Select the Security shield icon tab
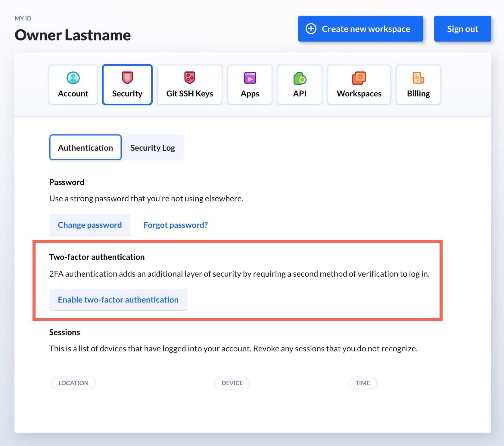 pos(127,85)
